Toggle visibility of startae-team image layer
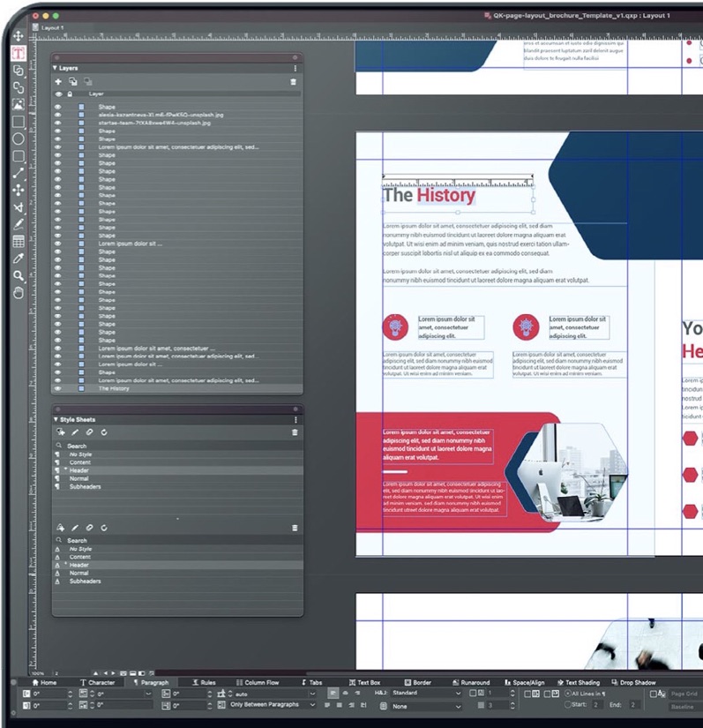The width and height of the screenshot is (703, 728). (x=59, y=123)
